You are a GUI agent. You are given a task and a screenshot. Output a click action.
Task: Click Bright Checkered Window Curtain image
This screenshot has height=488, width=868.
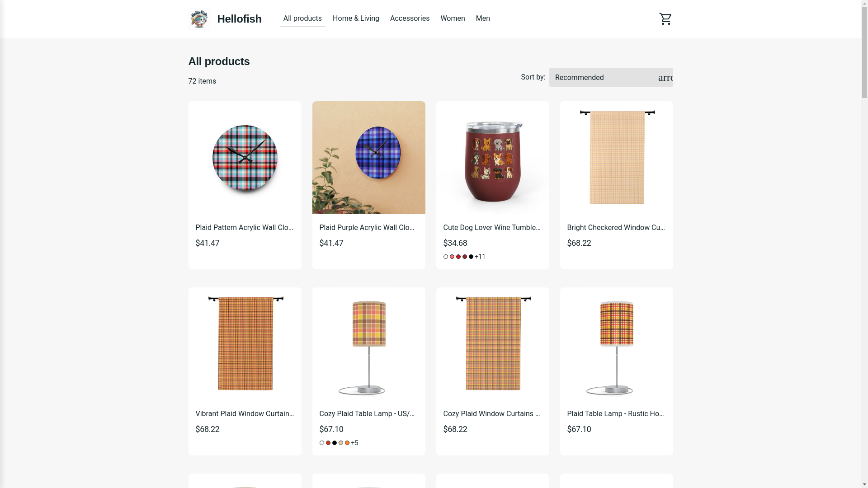tap(616, 158)
